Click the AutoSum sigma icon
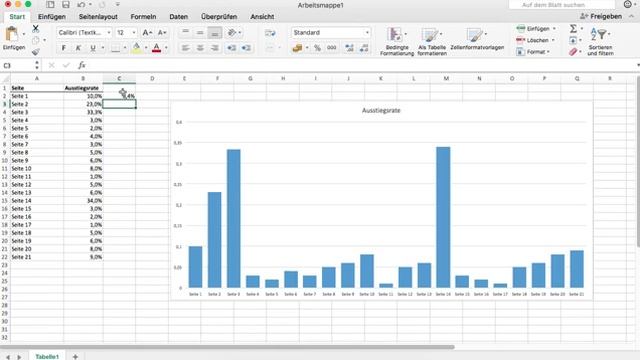 (x=573, y=29)
